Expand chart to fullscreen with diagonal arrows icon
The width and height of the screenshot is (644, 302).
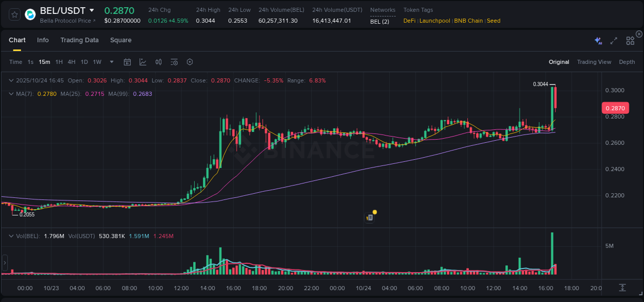point(613,40)
